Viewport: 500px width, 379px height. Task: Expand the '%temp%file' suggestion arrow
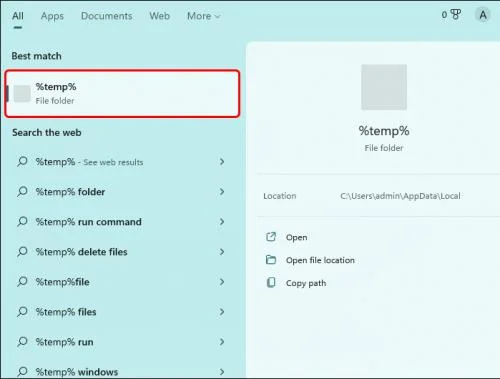tap(222, 282)
